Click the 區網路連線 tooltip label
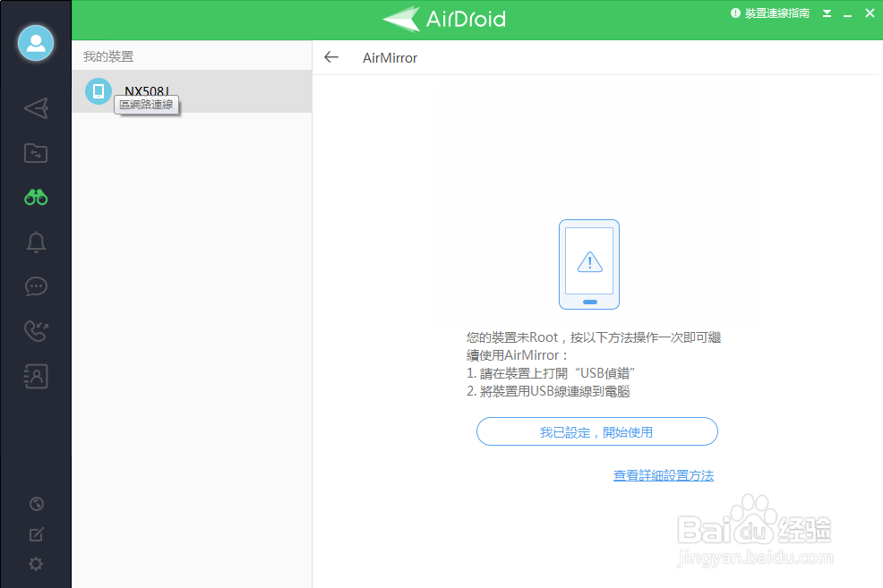This screenshot has width=883, height=588. point(146,106)
